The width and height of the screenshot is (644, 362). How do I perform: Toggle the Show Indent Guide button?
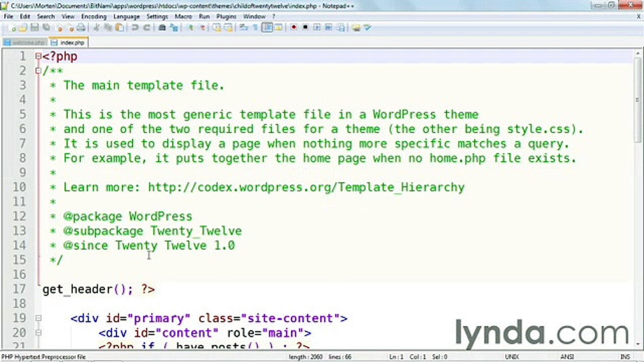pyautogui.click(x=267, y=28)
